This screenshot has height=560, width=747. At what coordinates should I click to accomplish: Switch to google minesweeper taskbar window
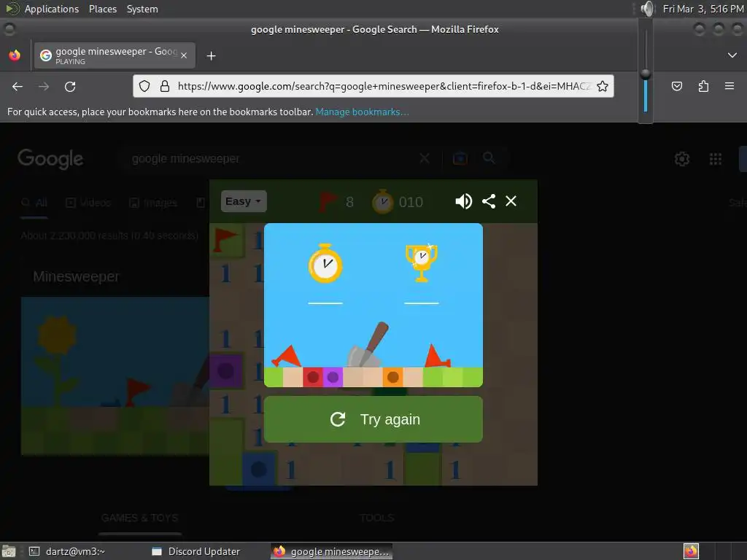[x=332, y=551]
